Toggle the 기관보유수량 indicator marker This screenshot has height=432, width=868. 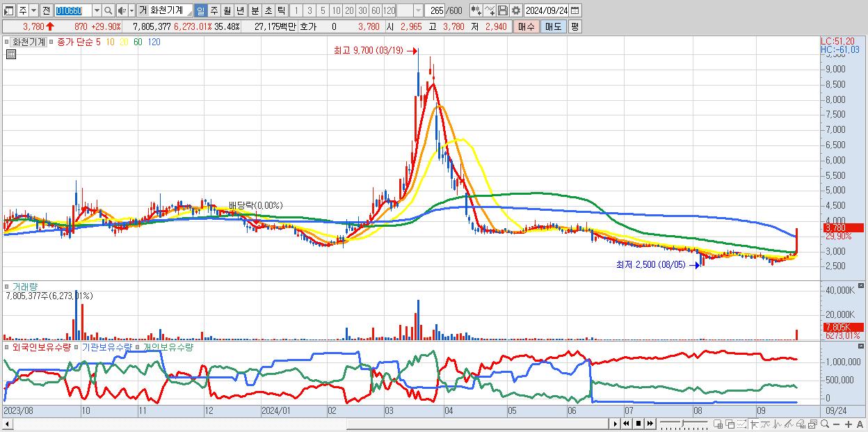(77, 346)
